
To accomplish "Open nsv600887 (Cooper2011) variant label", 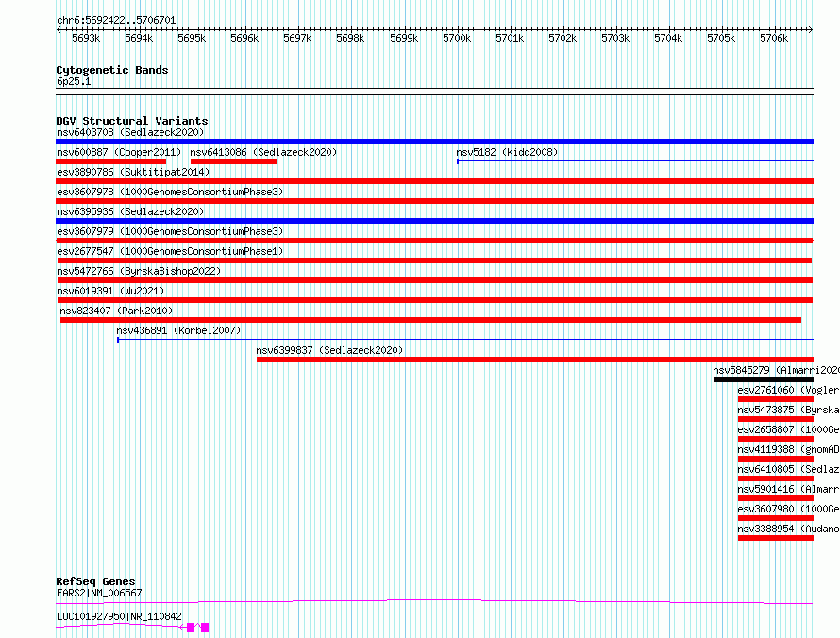I will pyautogui.click(x=119, y=152).
